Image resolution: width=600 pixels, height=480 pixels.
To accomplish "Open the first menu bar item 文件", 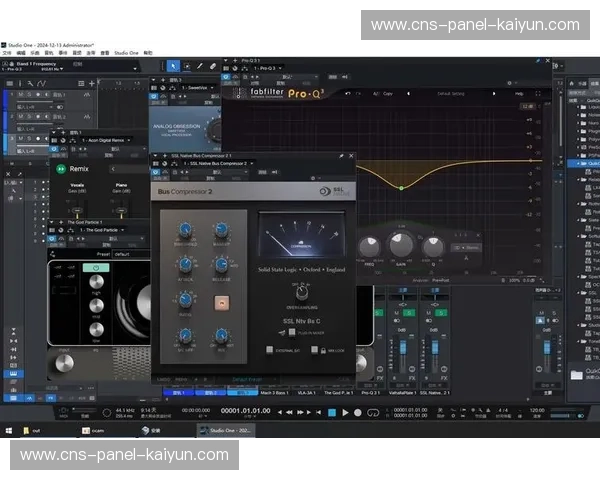I will pyautogui.click(x=8, y=53).
